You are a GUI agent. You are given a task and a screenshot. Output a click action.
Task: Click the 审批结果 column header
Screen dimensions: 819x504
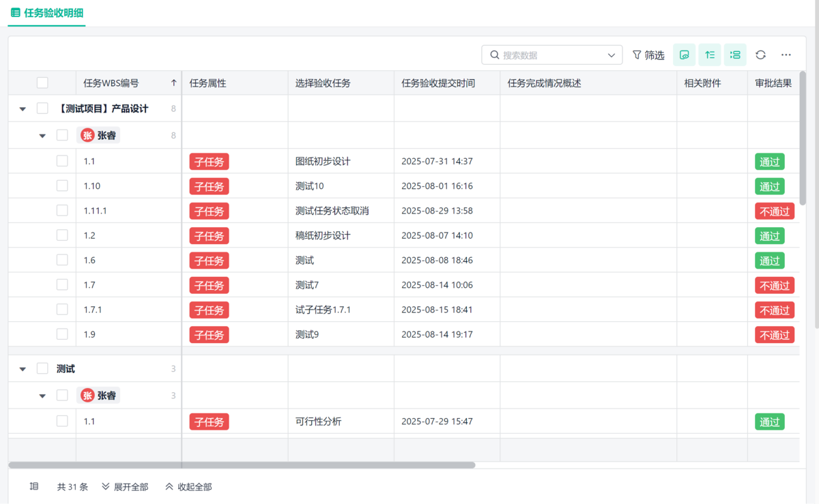tap(773, 83)
